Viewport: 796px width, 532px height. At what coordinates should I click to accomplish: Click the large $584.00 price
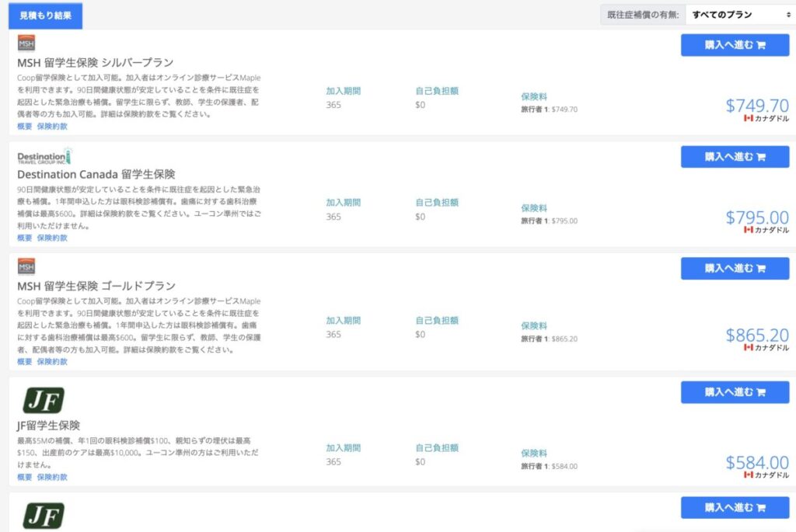[757, 462]
